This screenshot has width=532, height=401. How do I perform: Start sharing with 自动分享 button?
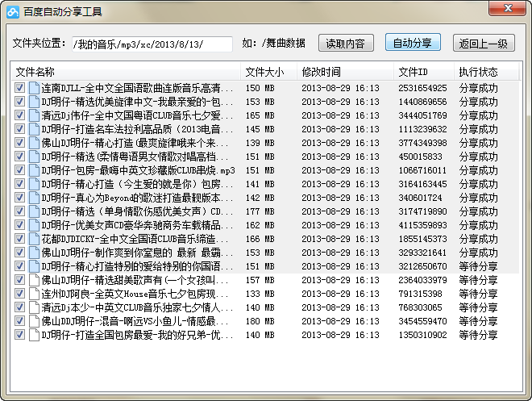(413, 43)
